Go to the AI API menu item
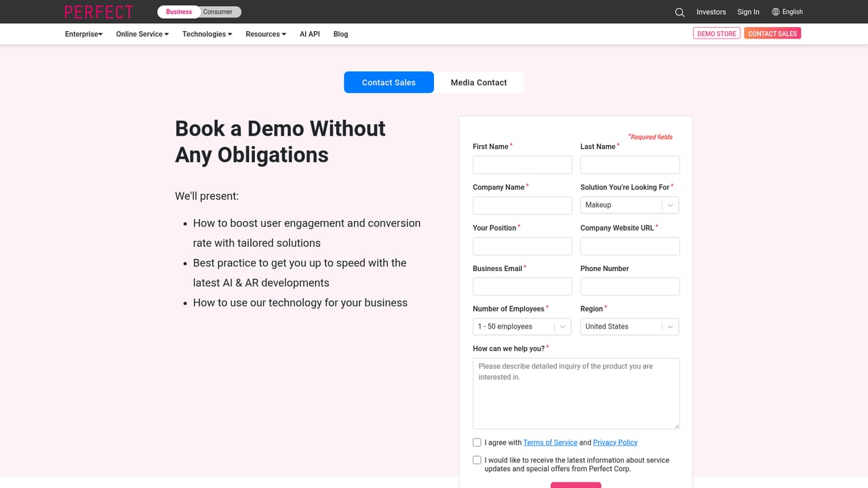868x488 pixels. [x=310, y=34]
